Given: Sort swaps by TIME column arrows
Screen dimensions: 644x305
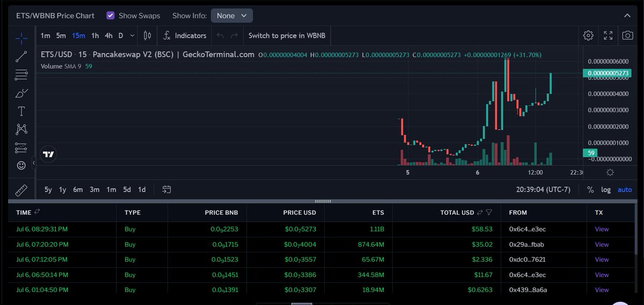Looking at the screenshot, I should pyautogui.click(x=37, y=212).
